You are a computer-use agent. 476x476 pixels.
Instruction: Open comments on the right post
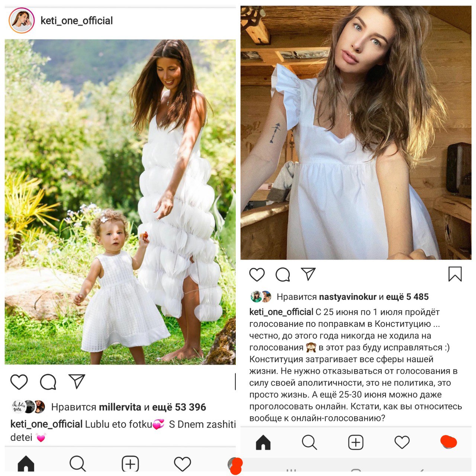coord(283,275)
